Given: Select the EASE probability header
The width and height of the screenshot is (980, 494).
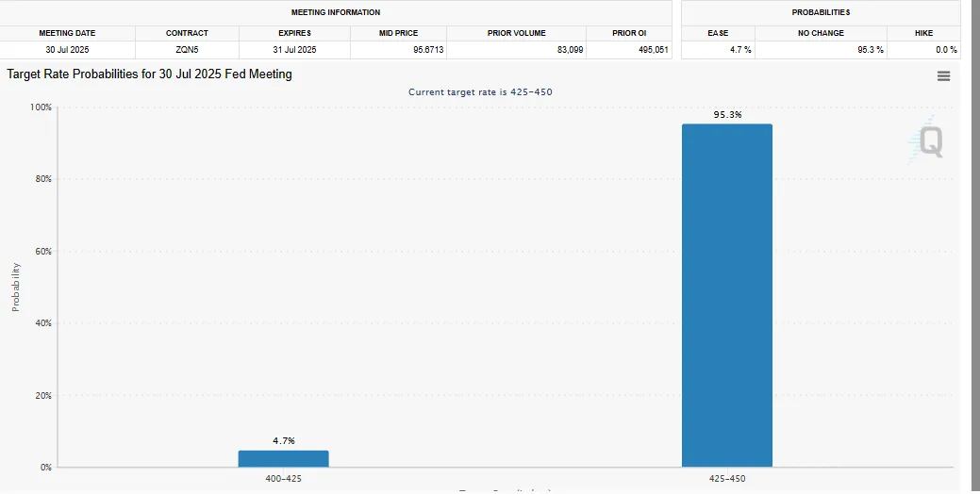Looking at the screenshot, I should coord(718,33).
